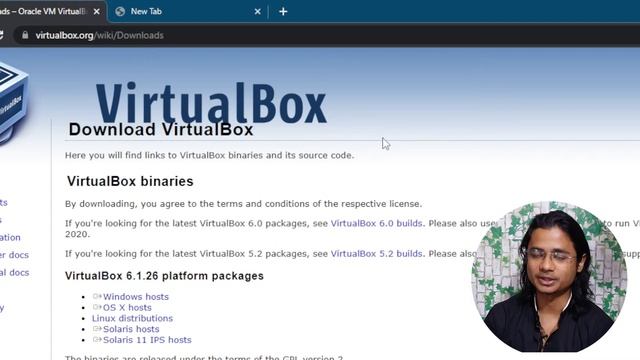The height and width of the screenshot is (360, 640).
Task: Click the large VirtualBox banner title
Action: click(x=211, y=103)
